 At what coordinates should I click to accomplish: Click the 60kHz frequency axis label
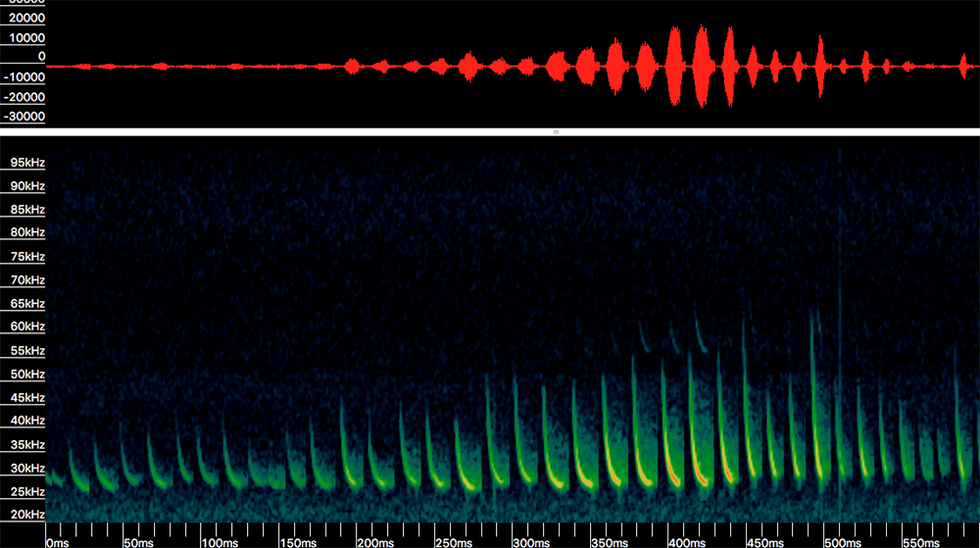tap(26, 326)
